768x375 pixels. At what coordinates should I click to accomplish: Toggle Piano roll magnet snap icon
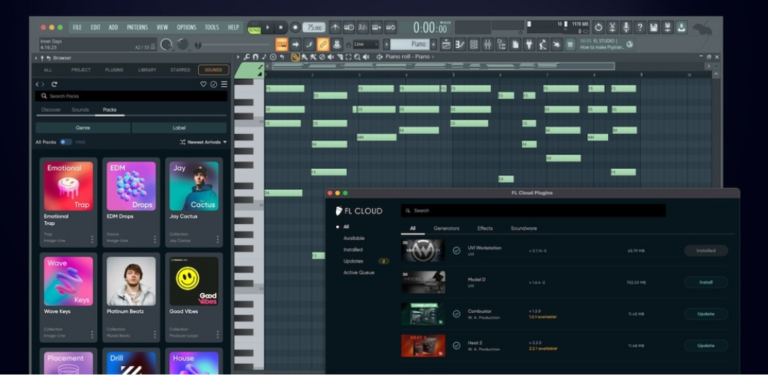point(255,57)
